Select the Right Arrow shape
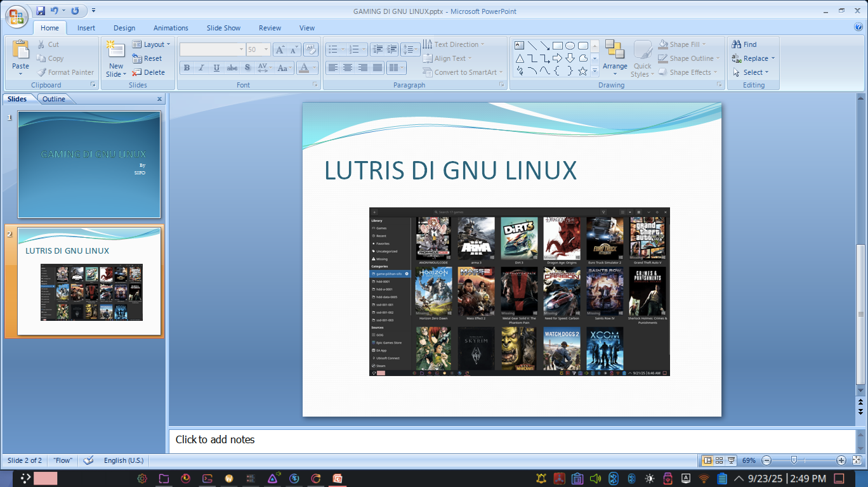The height and width of the screenshot is (487, 868). coord(557,58)
